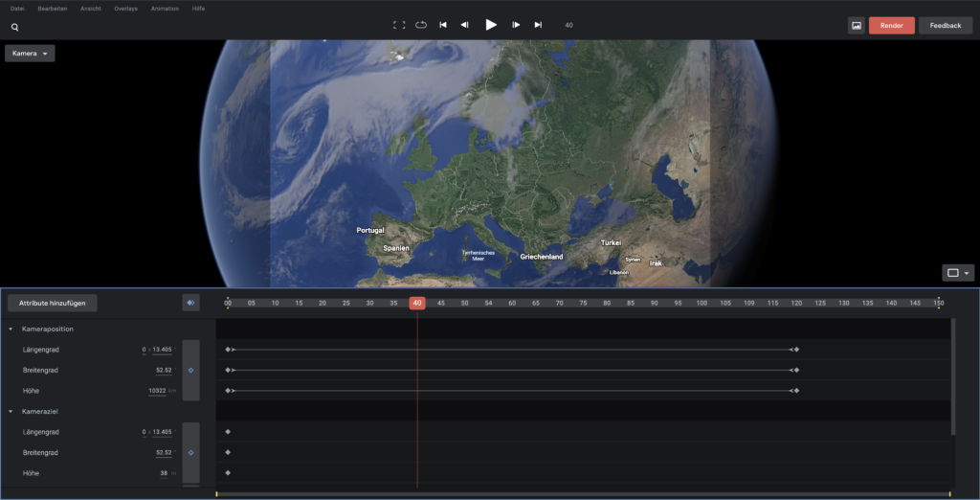Select keyframe on Kameraziel Höhe track
The height and width of the screenshot is (500, 980).
[x=228, y=474]
